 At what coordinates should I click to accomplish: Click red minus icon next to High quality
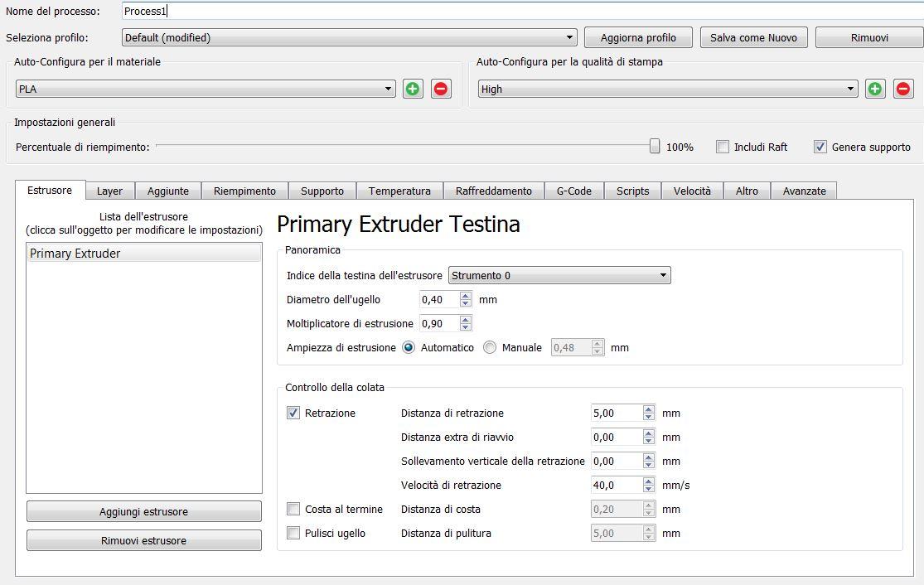(x=903, y=89)
